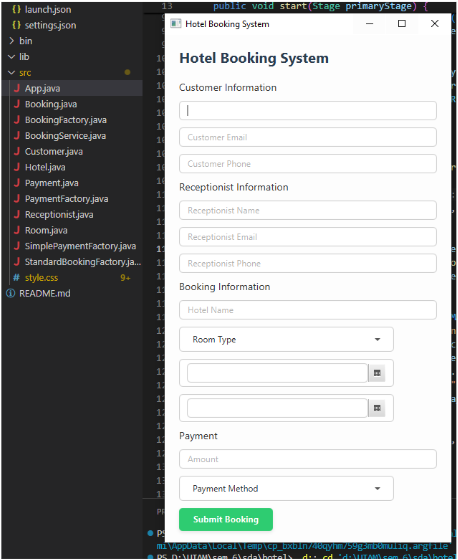Viewport: 458px width, 560px height.
Task: Click the Submit Booking button
Action: 226,519
